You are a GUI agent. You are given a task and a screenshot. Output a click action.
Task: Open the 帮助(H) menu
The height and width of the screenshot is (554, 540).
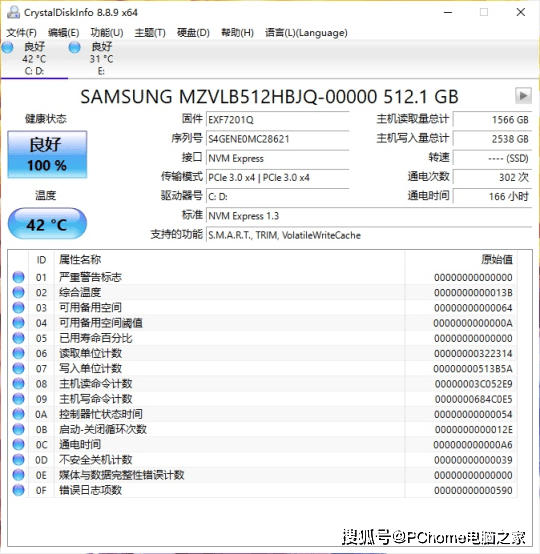coord(237,33)
